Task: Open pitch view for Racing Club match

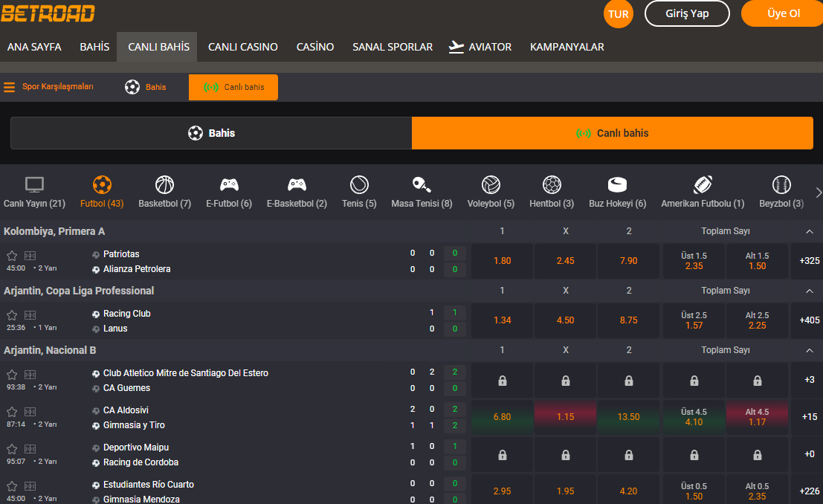Action: tap(30, 315)
